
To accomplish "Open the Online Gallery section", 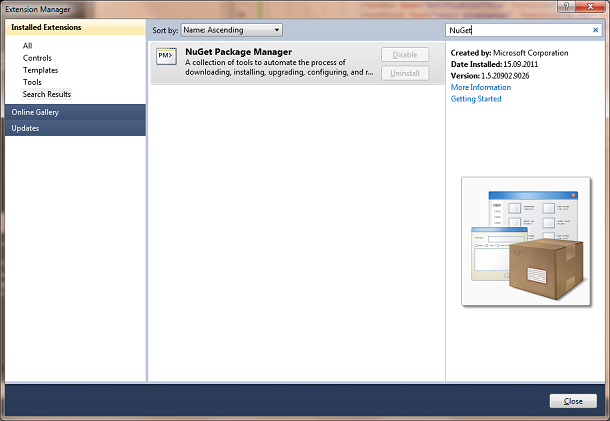I will [x=75, y=112].
